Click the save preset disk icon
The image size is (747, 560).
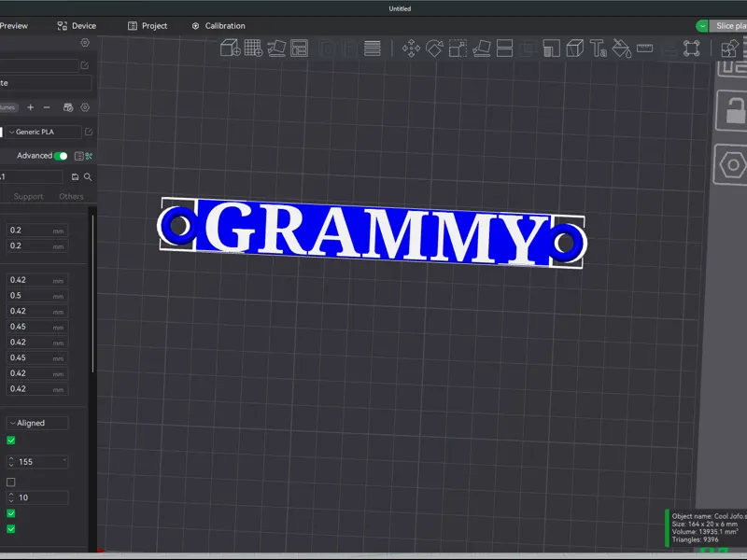75,176
